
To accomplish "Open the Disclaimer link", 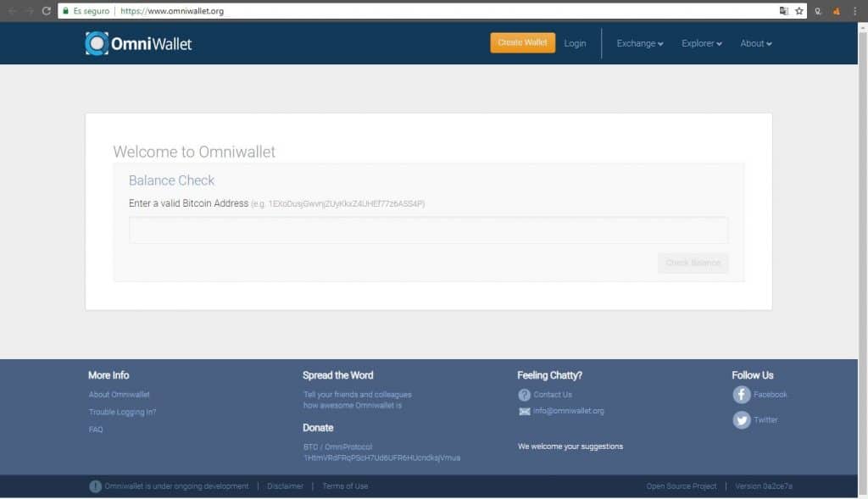I will coord(285,486).
